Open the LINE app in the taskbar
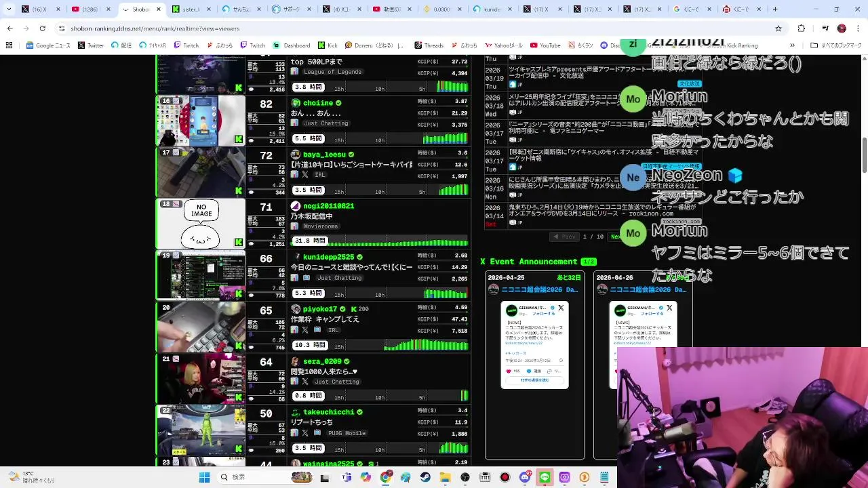Viewport: 868px width, 488px height. [x=545, y=477]
